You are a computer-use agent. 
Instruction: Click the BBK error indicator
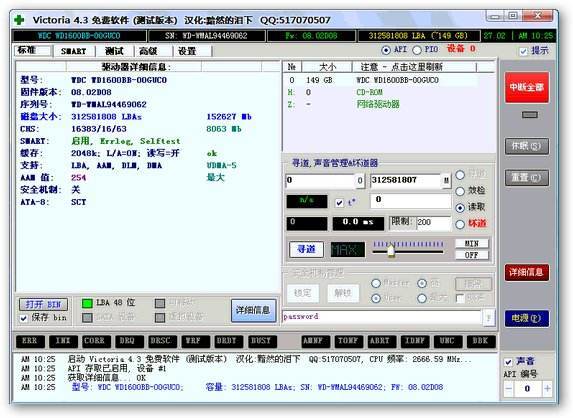point(481,341)
